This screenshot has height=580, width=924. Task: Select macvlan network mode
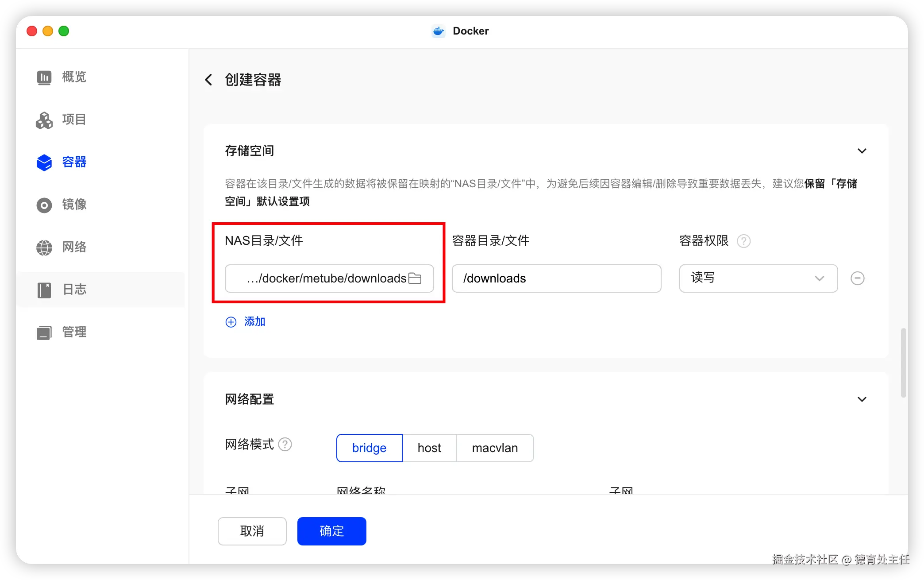[x=495, y=448]
